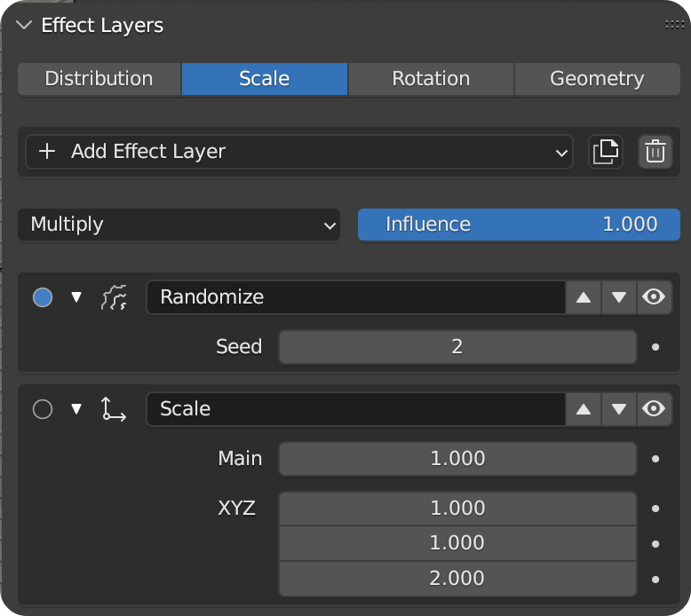Toggle visibility of the Scale layer
691x616 pixels.
[654, 409]
